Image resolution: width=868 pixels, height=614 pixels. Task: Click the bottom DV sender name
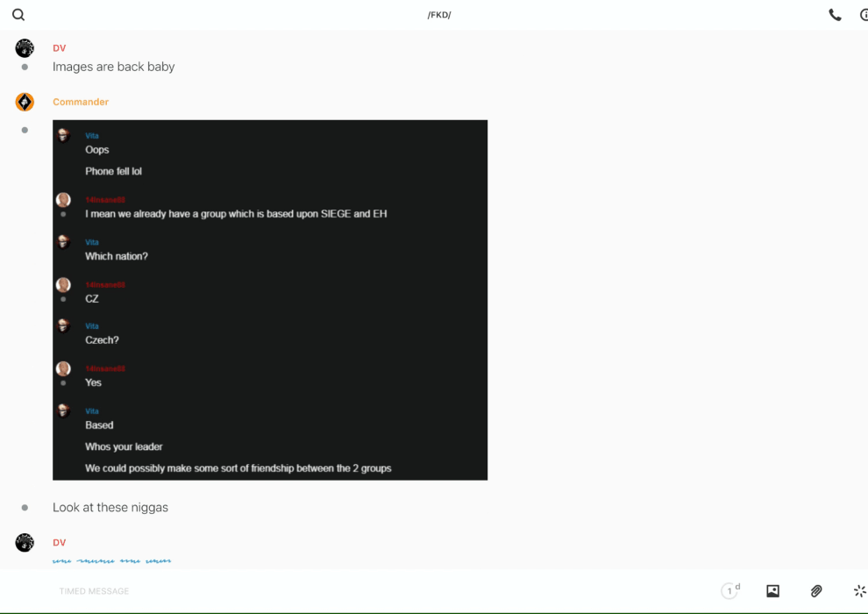point(59,543)
